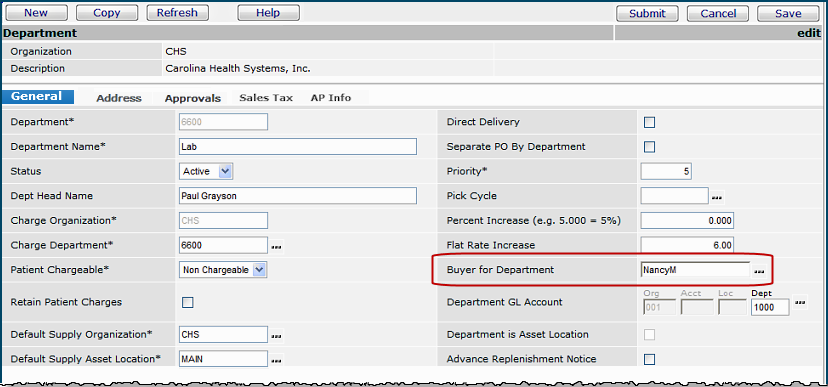Enable the Direct Delivery checkbox
This screenshot has height=387, width=828.
(x=650, y=122)
